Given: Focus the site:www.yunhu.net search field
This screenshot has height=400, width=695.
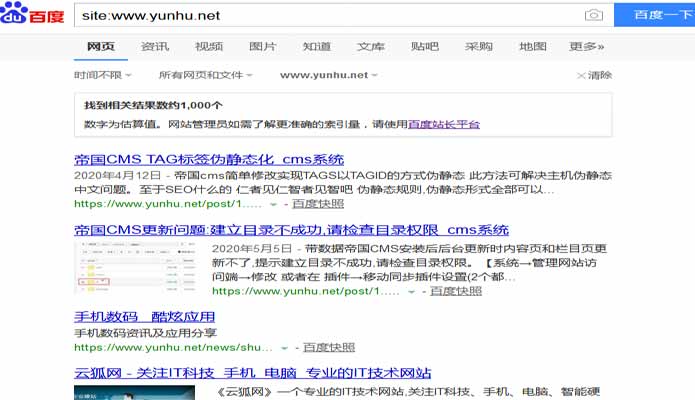Looking at the screenshot, I should [x=328, y=15].
